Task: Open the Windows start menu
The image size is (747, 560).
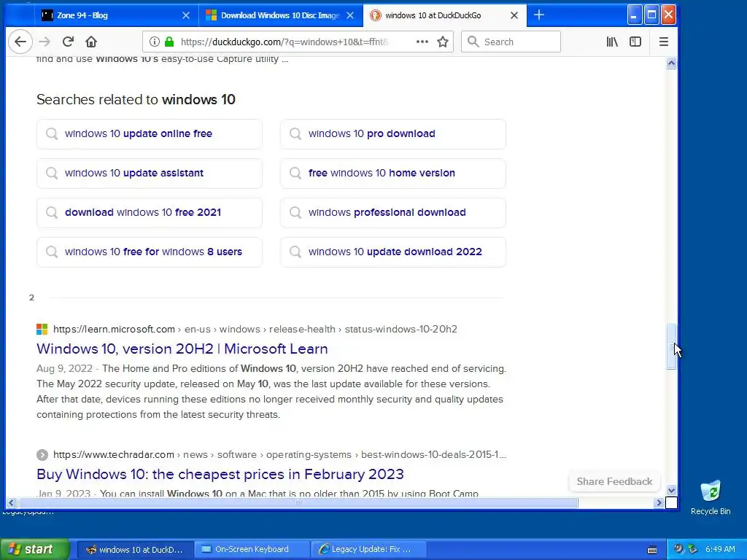Action: (x=34, y=549)
